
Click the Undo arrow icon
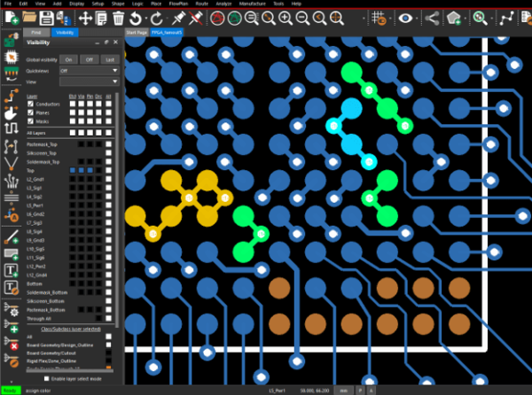point(136,19)
